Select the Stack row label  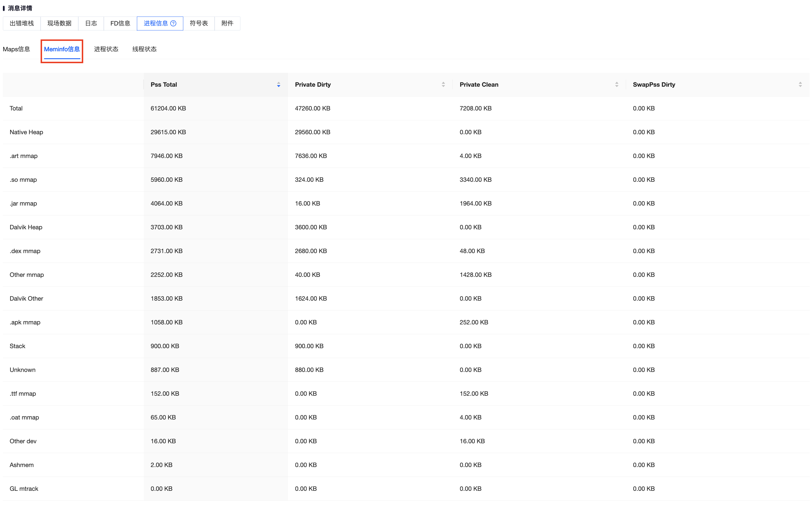pos(17,346)
